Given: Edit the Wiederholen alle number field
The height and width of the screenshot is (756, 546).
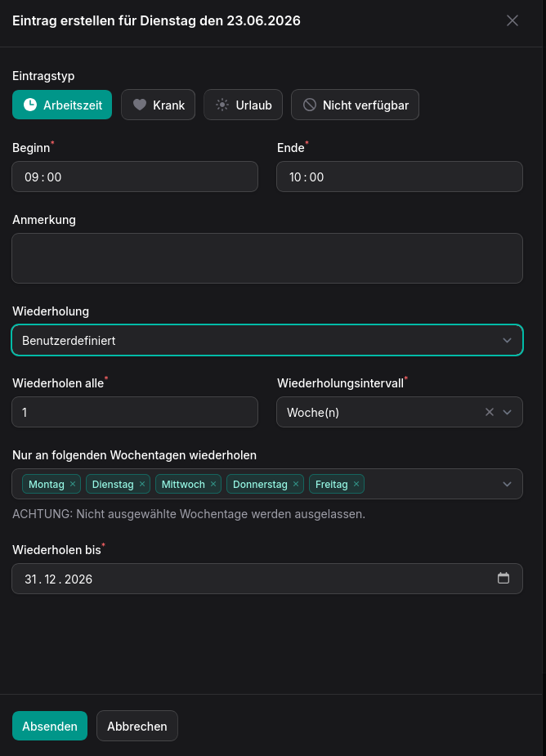Looking at the screenshot, I should (135, 412).
